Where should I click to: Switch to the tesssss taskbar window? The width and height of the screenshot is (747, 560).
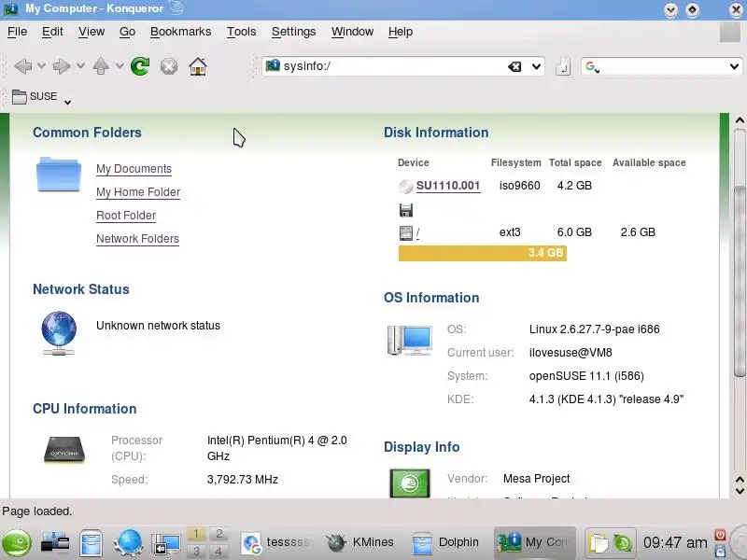pyautogui.click(x=275, y=543)
